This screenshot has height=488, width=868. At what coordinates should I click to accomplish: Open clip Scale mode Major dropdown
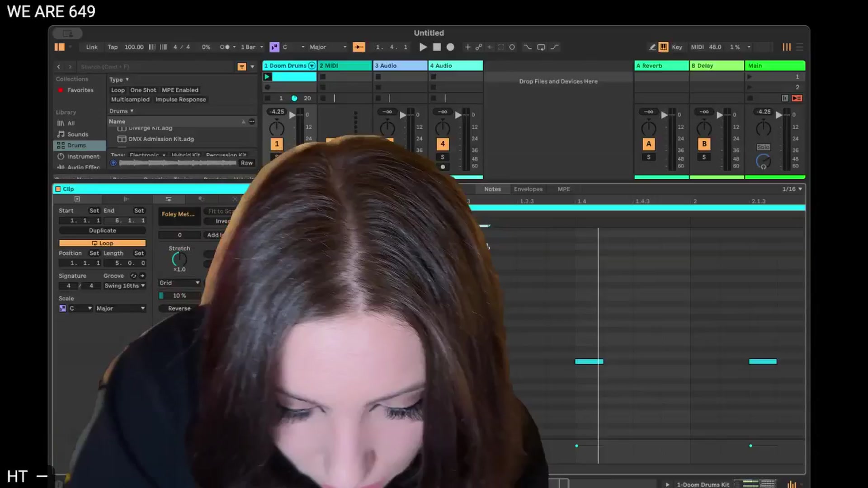120,309
